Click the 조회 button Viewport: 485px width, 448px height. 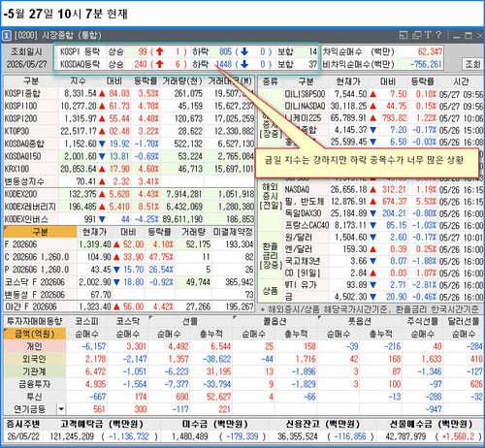[472, 64]
